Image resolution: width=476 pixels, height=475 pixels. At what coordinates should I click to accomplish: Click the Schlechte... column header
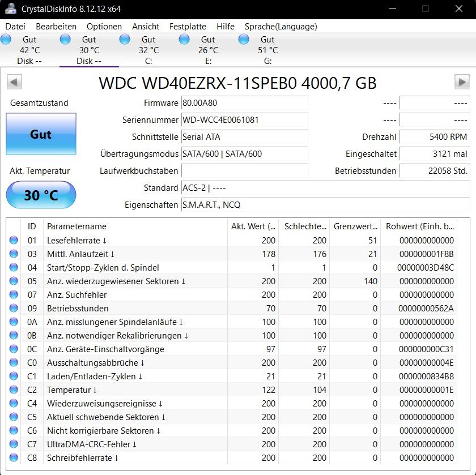pyautogui.click(x=304, y=226)
